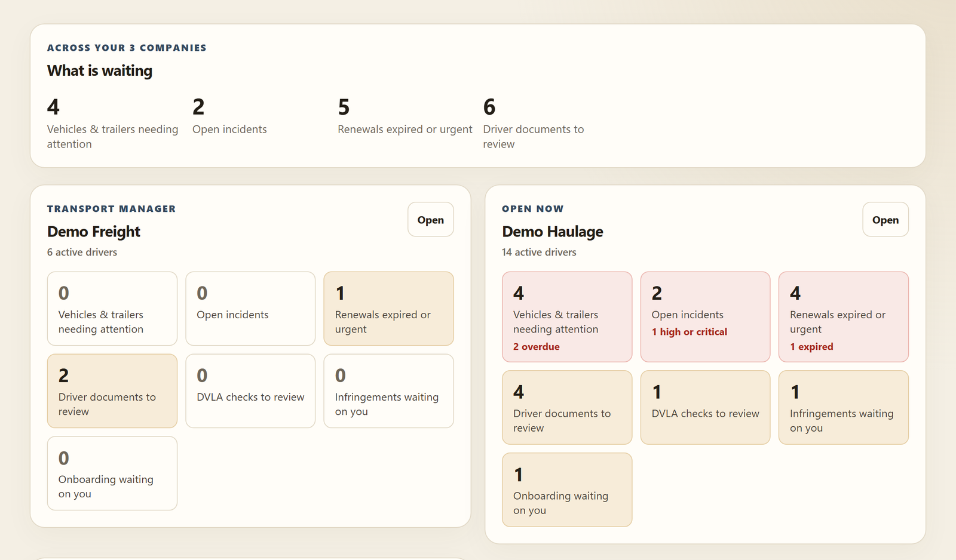Click the "1 high or critical" warning text
The image size is (956, 560).
[690, 332]
